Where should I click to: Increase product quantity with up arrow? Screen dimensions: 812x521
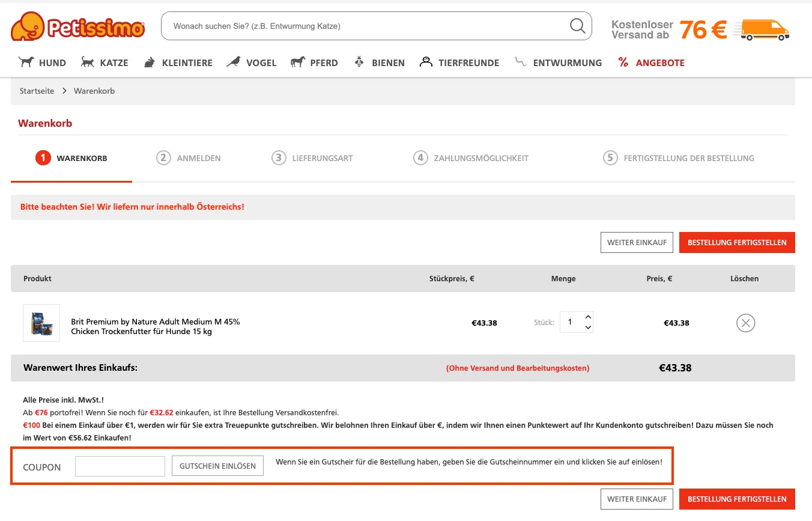588,317
